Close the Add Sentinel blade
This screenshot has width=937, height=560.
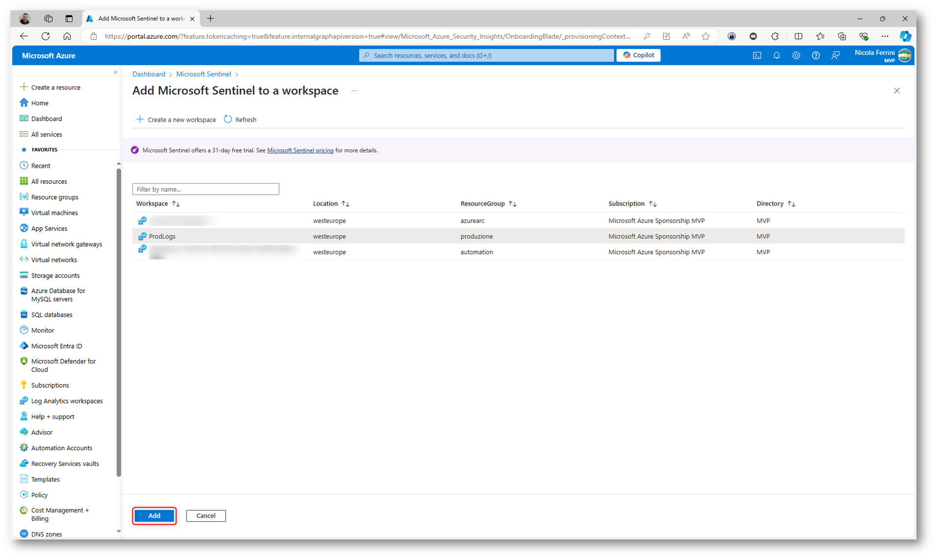[896, 91]
